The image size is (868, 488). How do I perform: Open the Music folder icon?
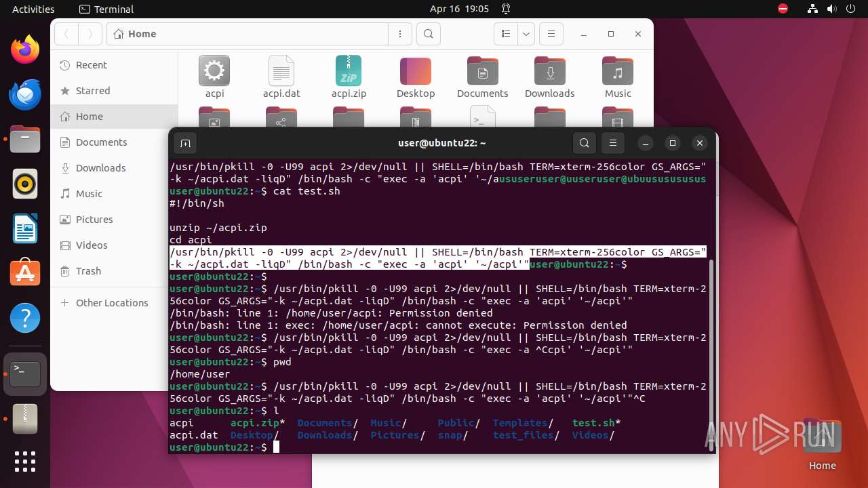click(x=617, y=78)
